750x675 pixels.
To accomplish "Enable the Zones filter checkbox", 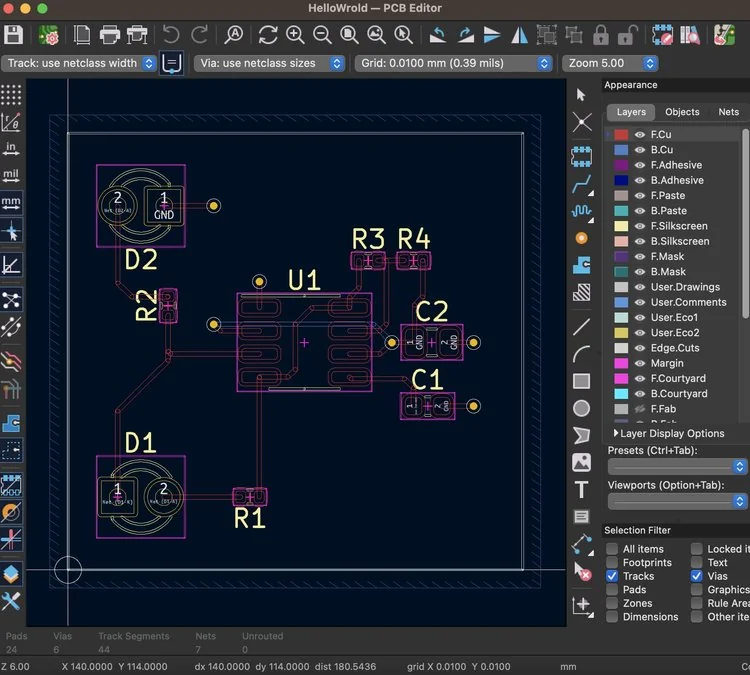I will [612, 603].
